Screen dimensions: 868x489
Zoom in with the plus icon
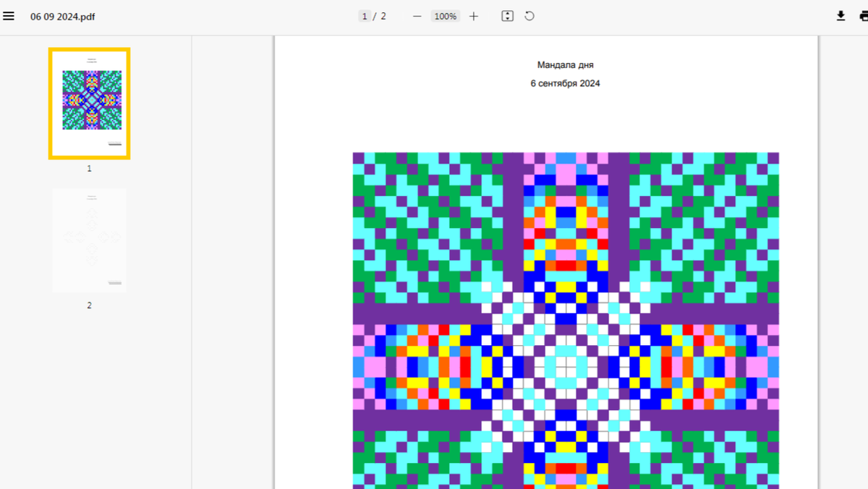click(x=474, y=16)
